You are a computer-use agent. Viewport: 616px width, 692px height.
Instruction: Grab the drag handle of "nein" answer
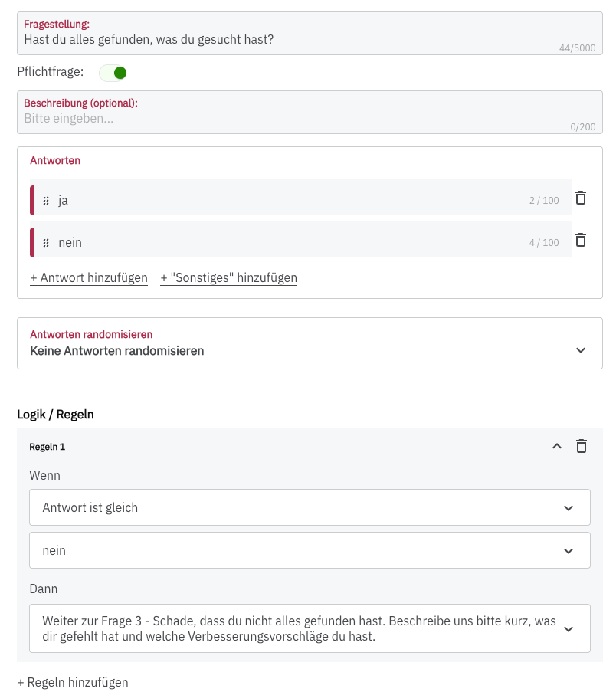(x=46, y=243)
